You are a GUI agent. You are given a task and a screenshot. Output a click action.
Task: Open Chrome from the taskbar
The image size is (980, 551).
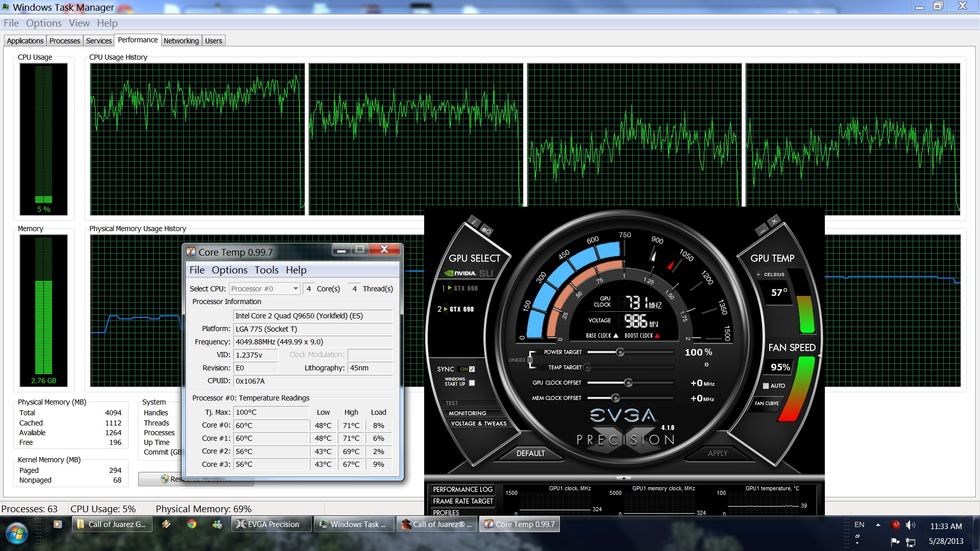point(192,524)
